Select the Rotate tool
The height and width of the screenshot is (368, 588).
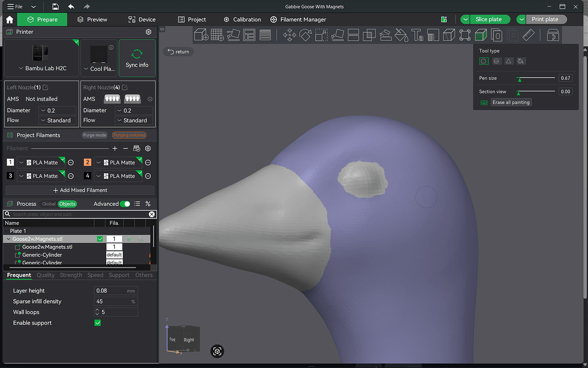[305, 35]
